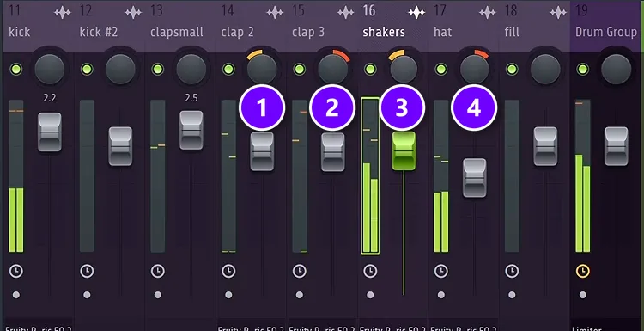The height and width of the screenshot is (331, 644).
Task: Click the waveform icon on track 16 shakers
Action: (x=416, y=12)
